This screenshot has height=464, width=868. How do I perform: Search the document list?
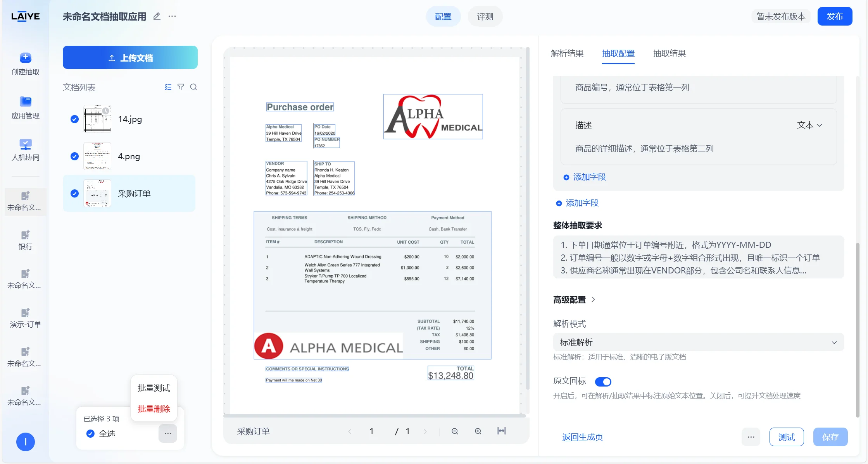193,87
